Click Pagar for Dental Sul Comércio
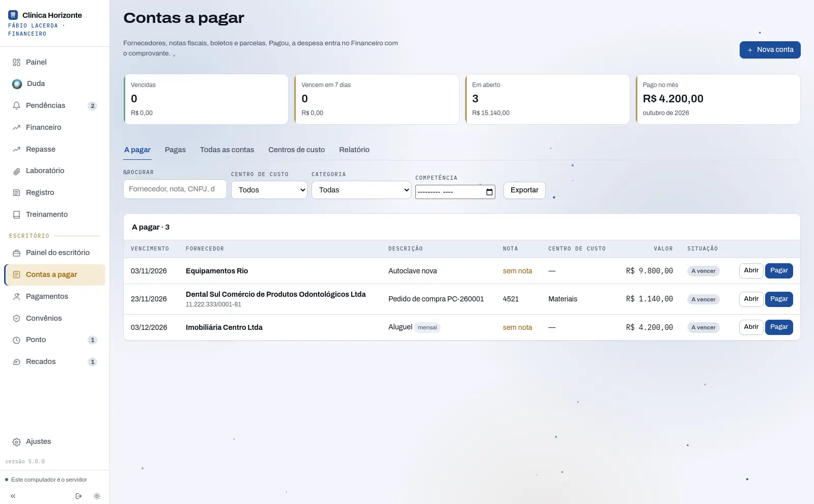 [x=779, y=299]
